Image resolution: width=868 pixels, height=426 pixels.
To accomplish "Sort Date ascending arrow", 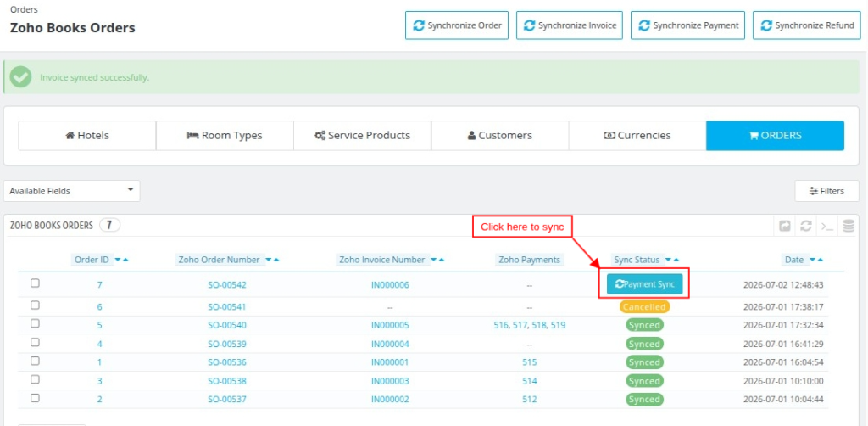I will click(x=820, y=260).
